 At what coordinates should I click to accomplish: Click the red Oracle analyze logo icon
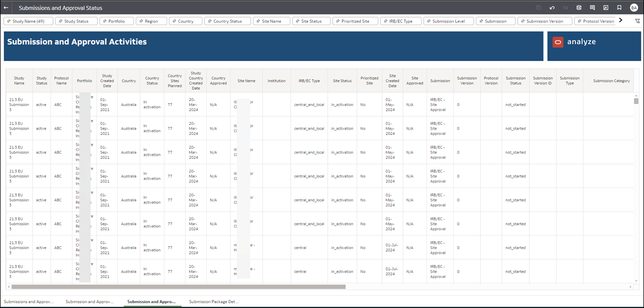(x=558, y=42)
